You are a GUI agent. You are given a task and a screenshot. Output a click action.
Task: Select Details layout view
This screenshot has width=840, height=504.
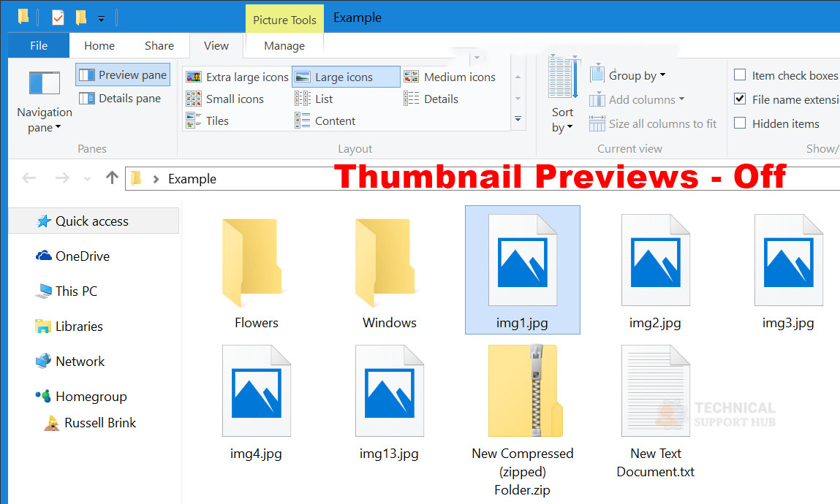431,99
